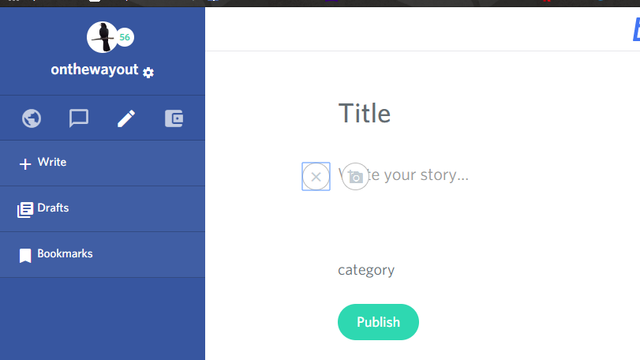Open the wallet icon
640x360 pixels.
(x=174, y=118)
